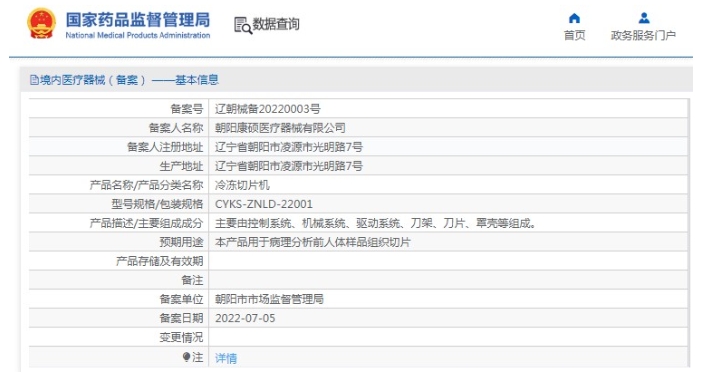Click the lightbulb icon next to 注
This screenshot has height=374, width=703.
coord(187,357)
